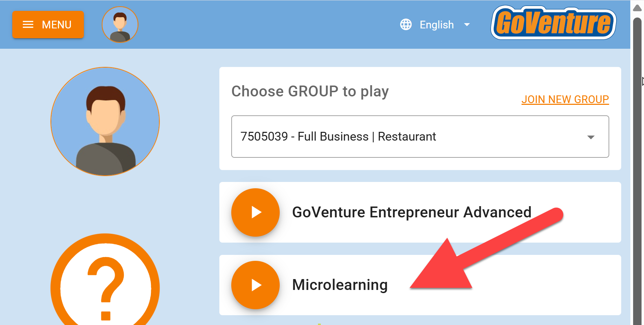Expand the English language dropdown arrow

click(x=467, y=25)
